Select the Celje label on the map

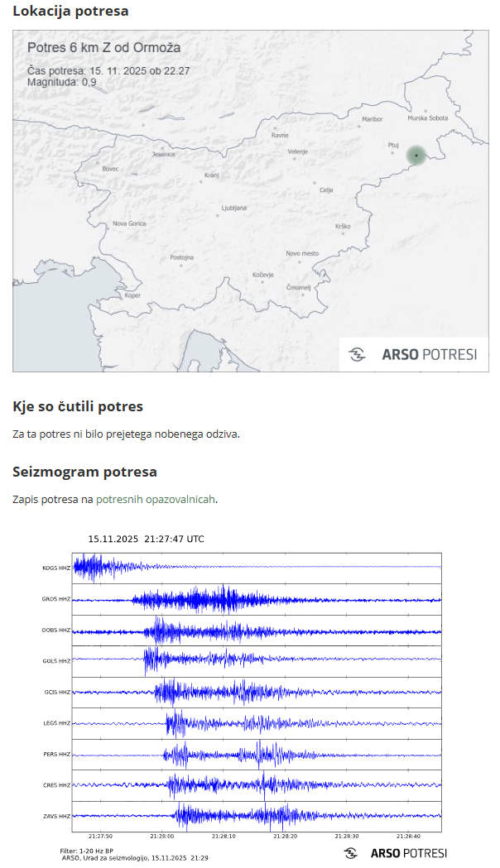click(326, 190)
